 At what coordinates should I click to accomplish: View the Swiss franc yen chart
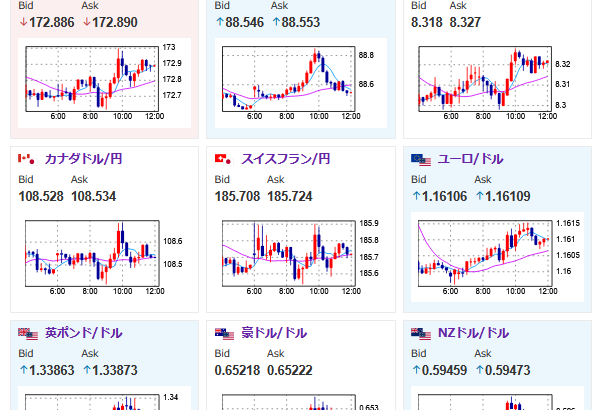pos(301,257)
